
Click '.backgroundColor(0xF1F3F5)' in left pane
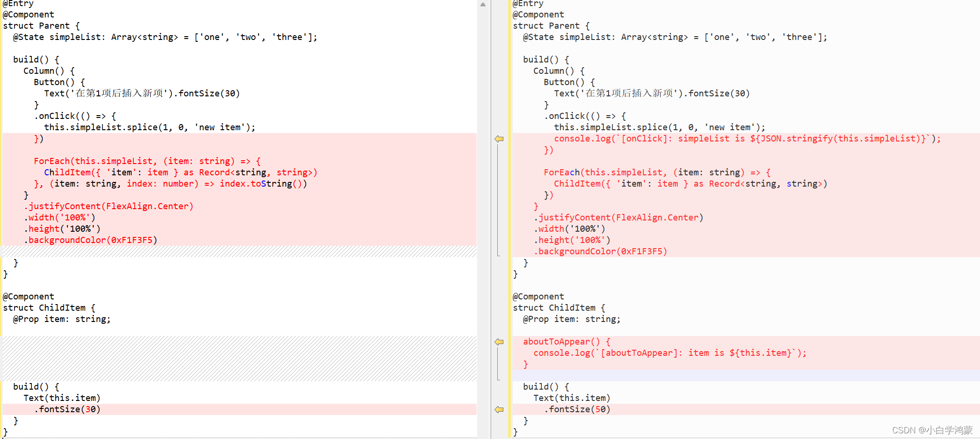click(91, 240)
